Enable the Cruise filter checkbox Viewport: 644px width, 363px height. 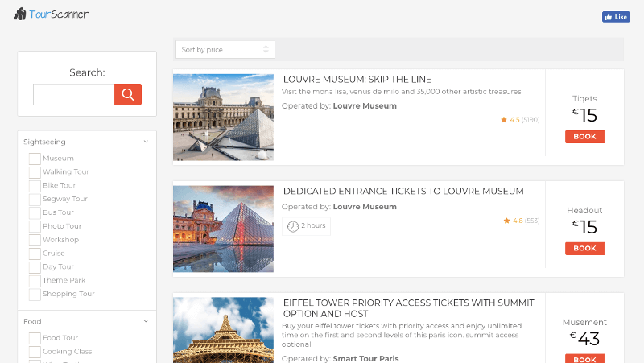click(x=35, y=254)
